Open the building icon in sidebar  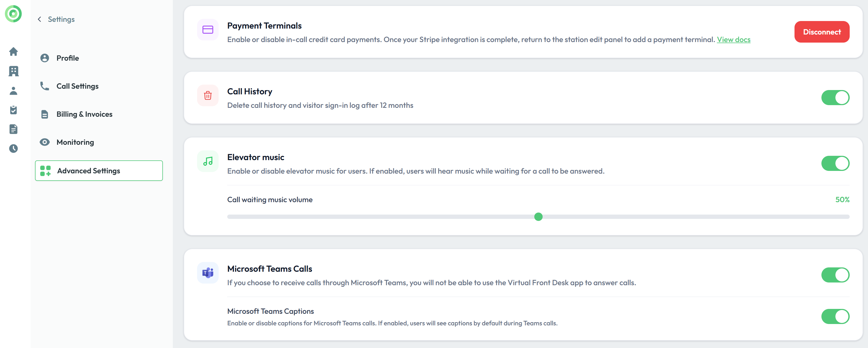(x=13, y=71)
